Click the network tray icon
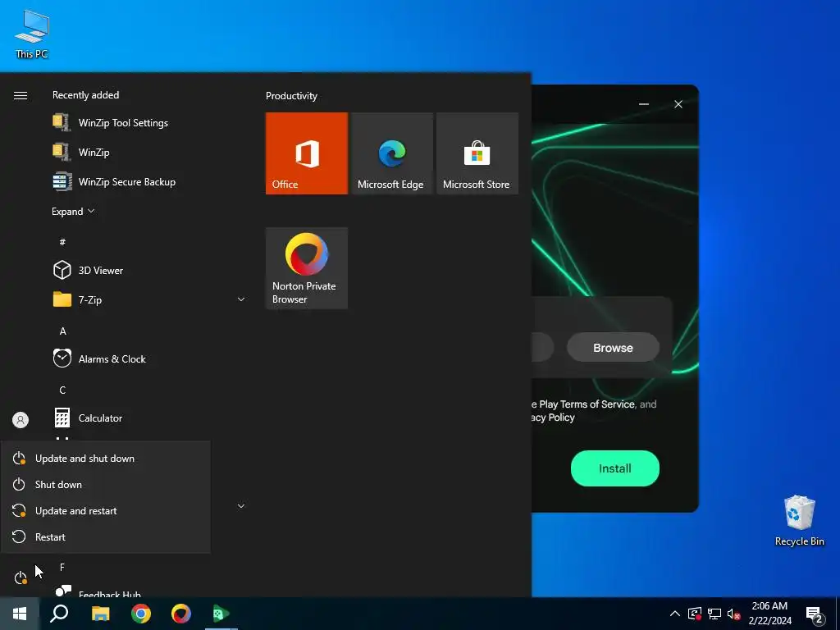The width and height of the screenshot is (840, 630). tap(714, 614)
